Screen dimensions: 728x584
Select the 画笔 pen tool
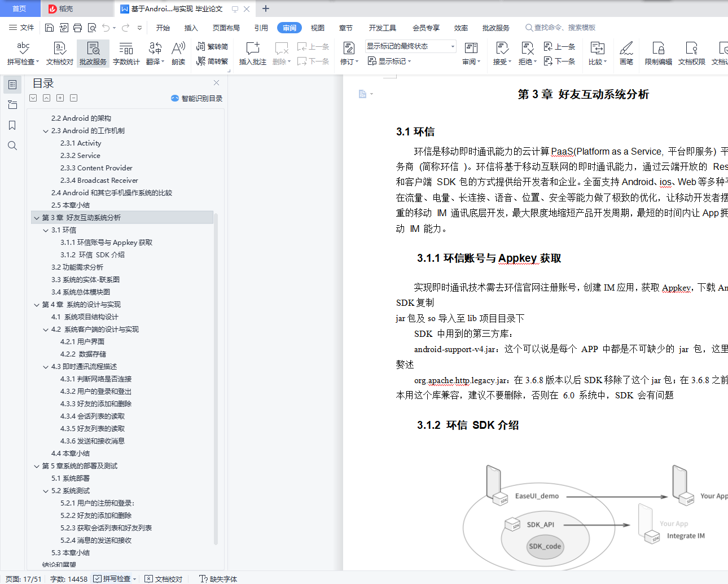(626, 54)
